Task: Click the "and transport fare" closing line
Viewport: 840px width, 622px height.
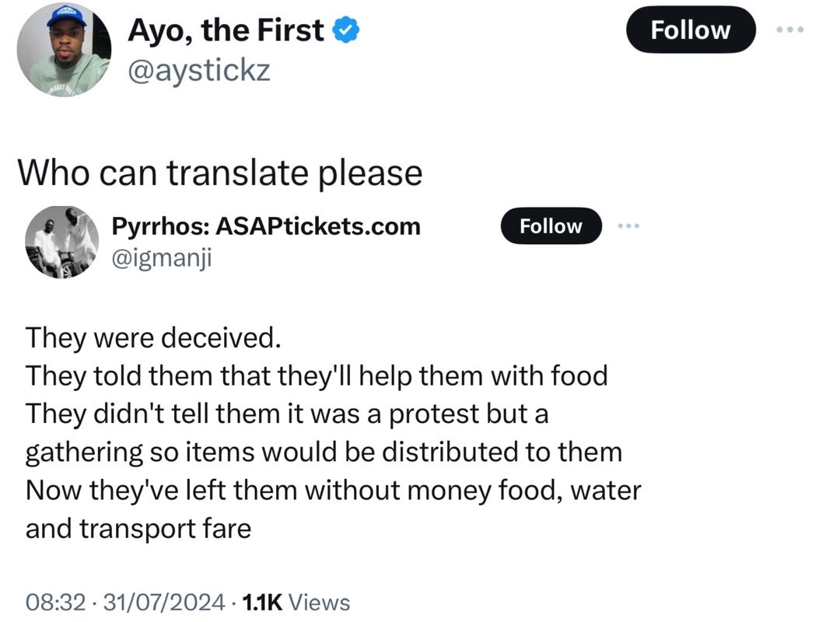Action: click(138, 529)
